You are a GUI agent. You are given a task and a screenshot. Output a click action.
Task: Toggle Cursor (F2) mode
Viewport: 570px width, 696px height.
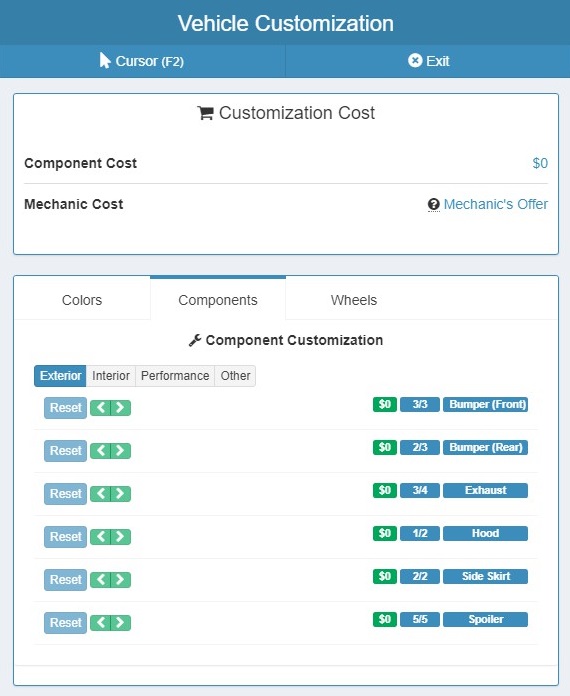pyautogui.click(x=142, y=61)
